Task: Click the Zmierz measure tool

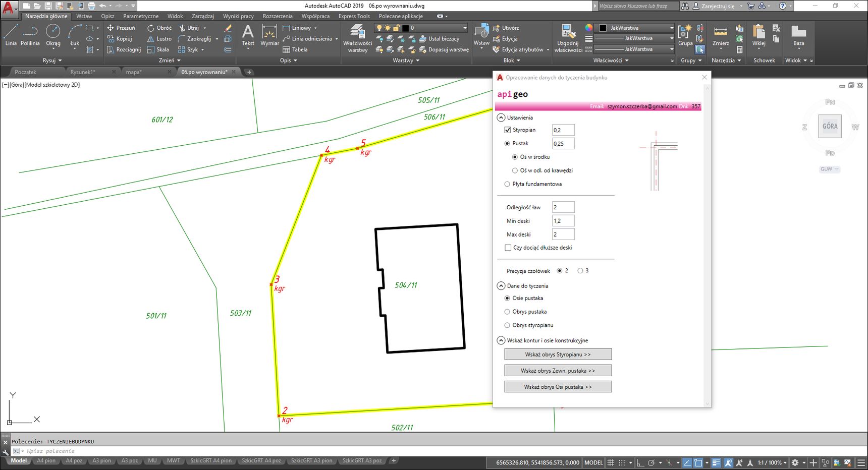Action: click(721, 35)
